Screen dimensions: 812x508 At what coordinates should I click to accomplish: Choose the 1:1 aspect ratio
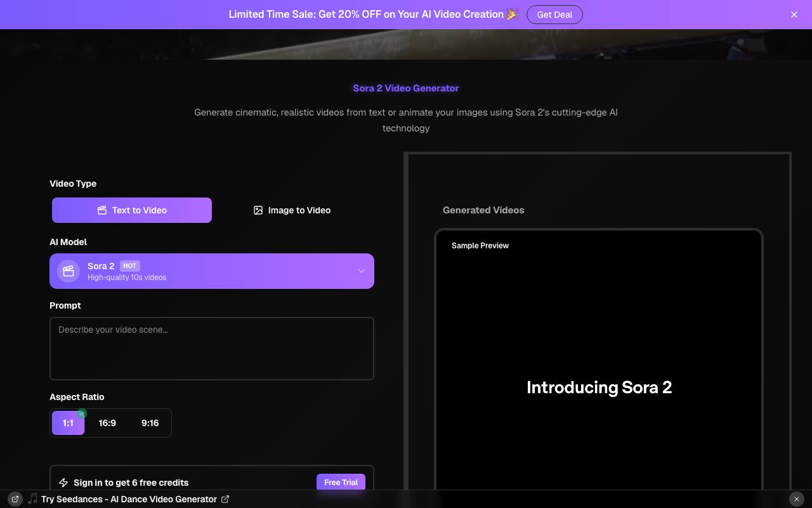pyautogui.click(x=68, y=423)
